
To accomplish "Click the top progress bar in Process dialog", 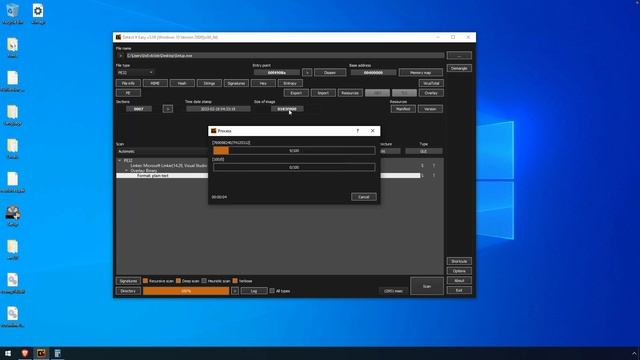I will [x=294, y=151].
